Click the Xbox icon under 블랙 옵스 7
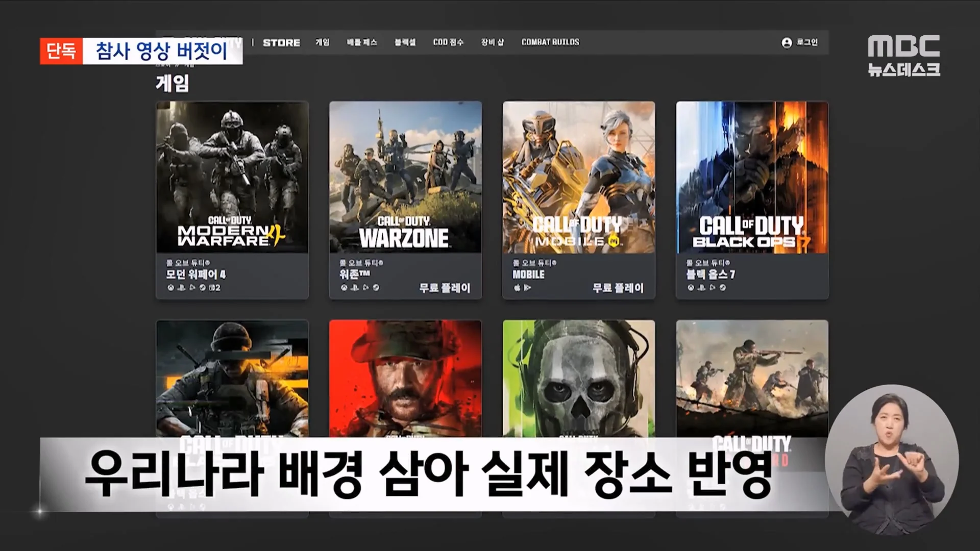The height and width of the screenshot is (551, 980). (691, 288)
